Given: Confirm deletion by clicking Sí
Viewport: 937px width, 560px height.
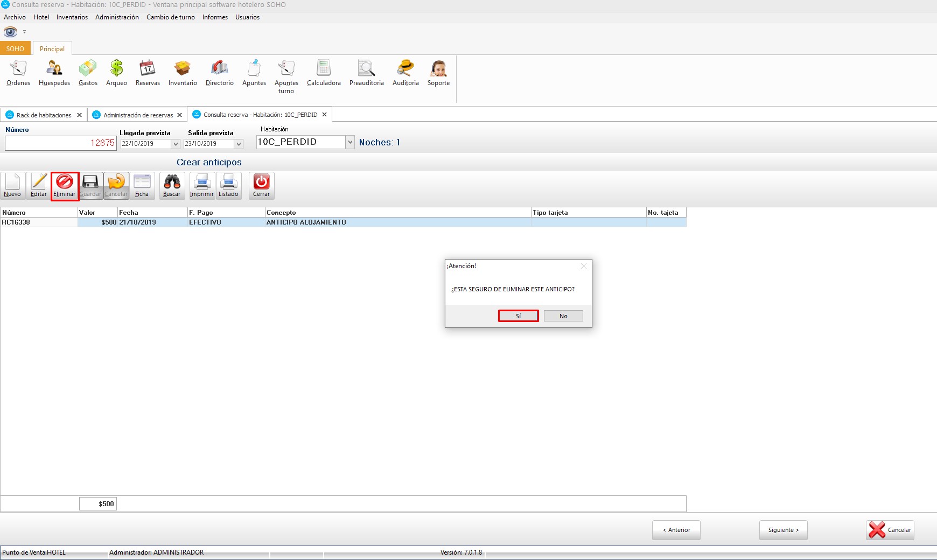Looking at the screenshot, I should [518, 316].
